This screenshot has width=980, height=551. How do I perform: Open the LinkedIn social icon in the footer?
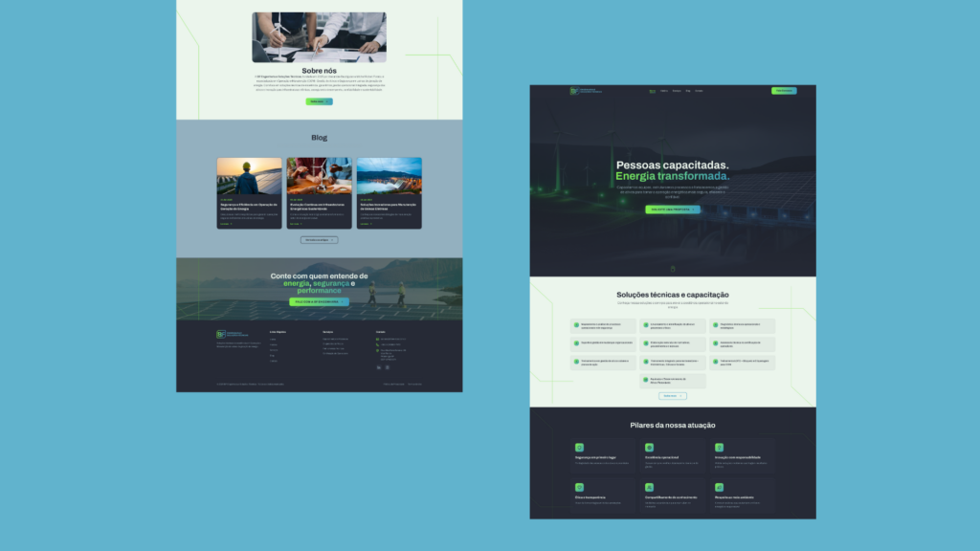[x=378, y=367]
